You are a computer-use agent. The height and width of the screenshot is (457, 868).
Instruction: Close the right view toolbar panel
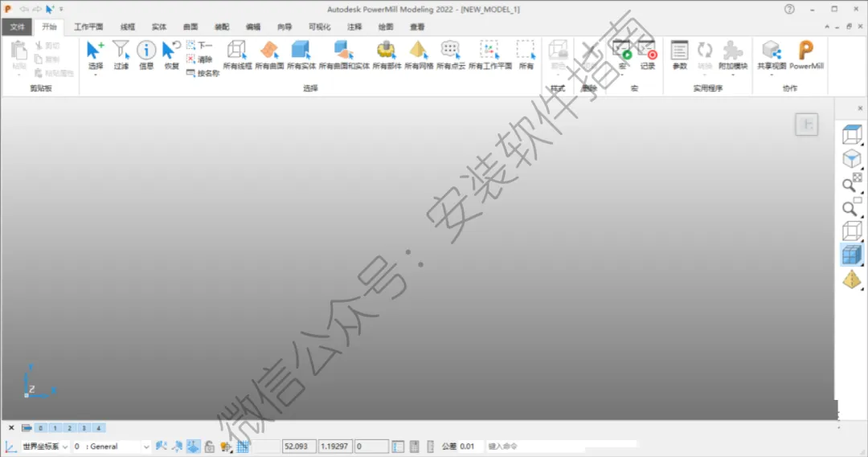click(860, 108)
